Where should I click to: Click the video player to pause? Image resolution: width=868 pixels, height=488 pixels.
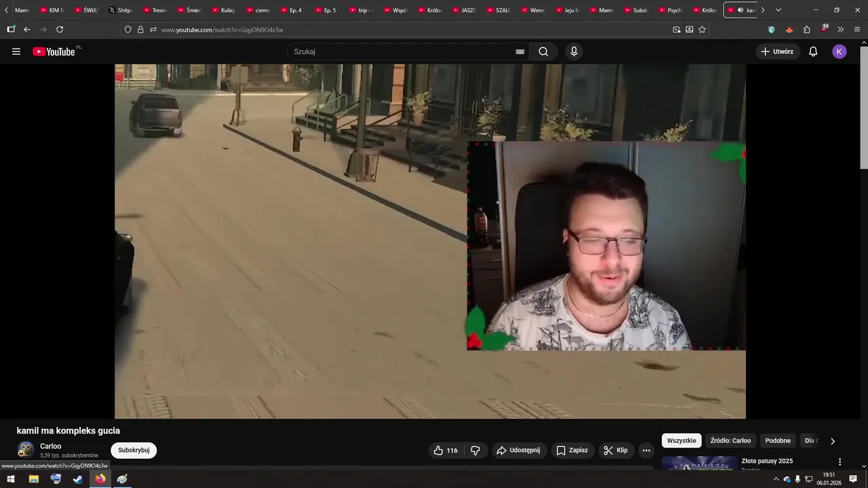430,241
